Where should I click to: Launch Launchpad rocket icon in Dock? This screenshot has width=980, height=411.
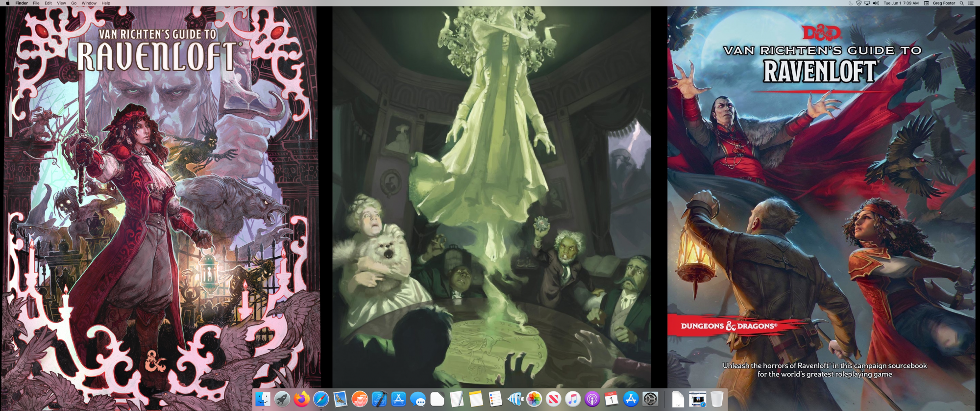282,399
